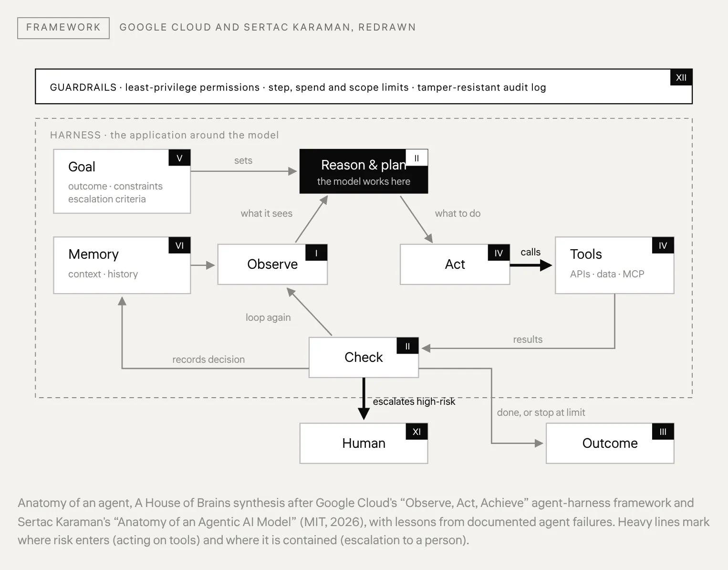The image size is (728, 570).
Task: Select the Goal title text
Action: pyautogui.click(x=82, y=167)
